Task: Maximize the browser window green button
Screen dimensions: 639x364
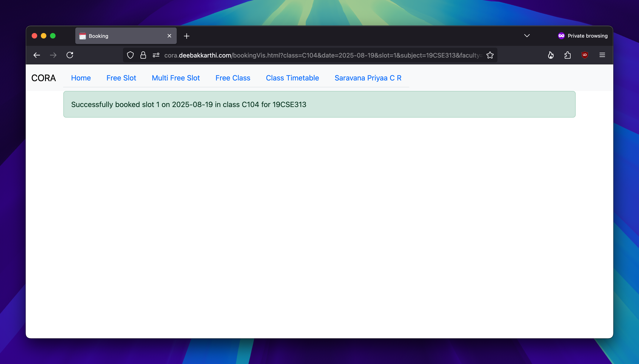Action: pos(53,36)
